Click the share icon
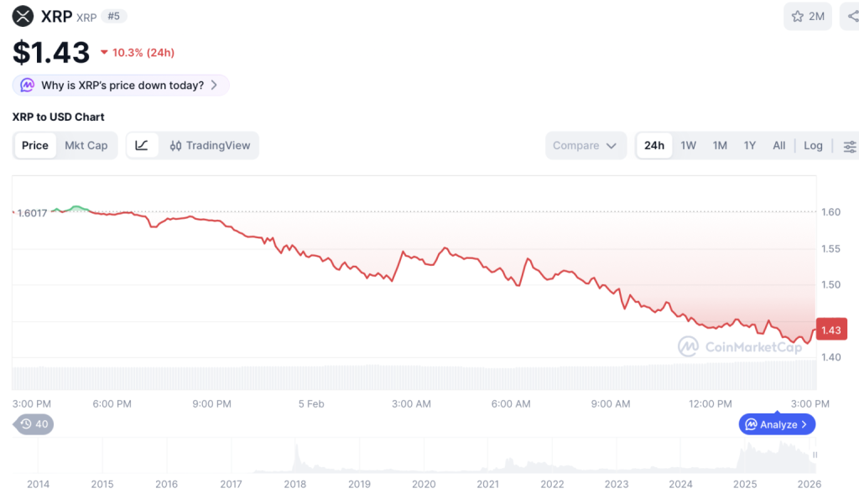The width and height of the screenshot is (859, 504). (x=851, y=16)
